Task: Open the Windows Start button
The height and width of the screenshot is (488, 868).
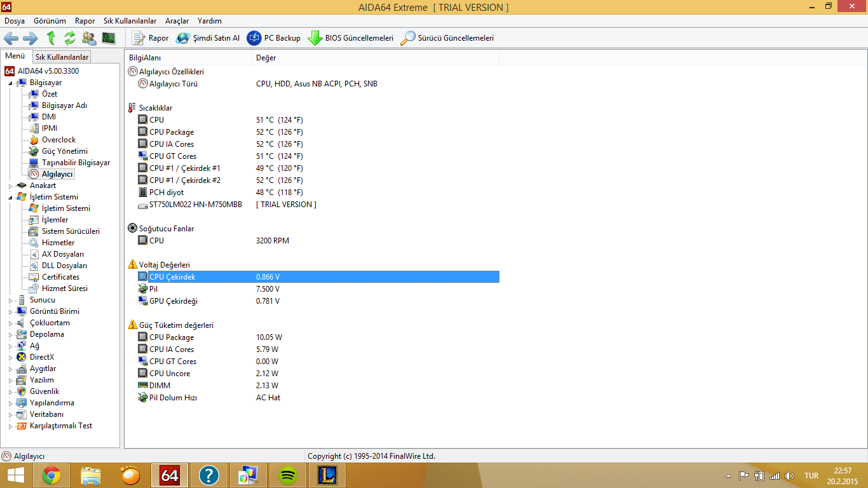Action: coord(15,475)
